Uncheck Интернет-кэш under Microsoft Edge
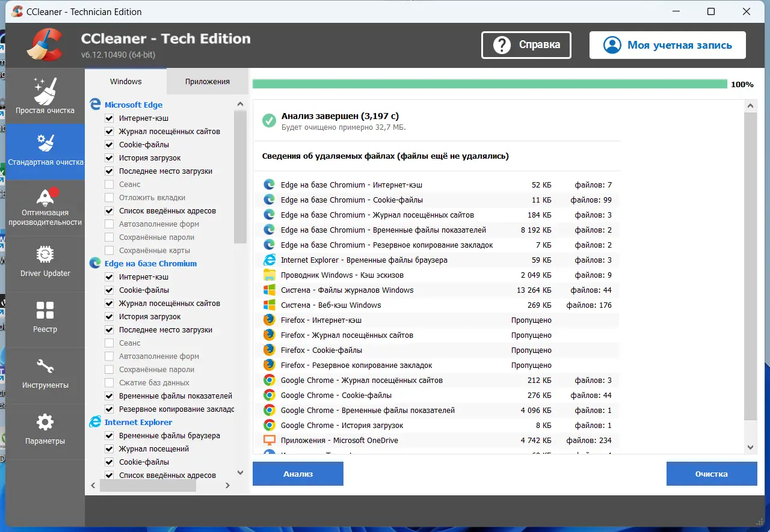Image resolution: width=770 pixels, height=532 pixels. click(109, 118)
